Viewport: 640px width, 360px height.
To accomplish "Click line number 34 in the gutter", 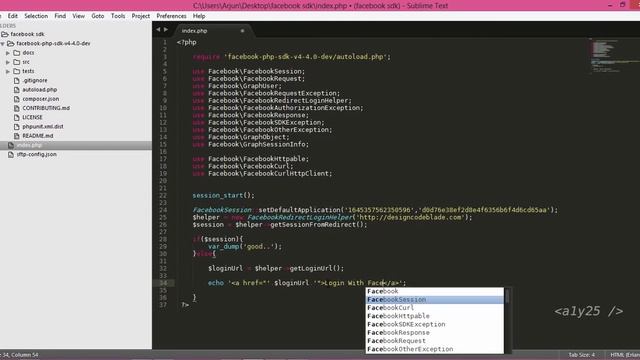I will (x=163, y=283).
